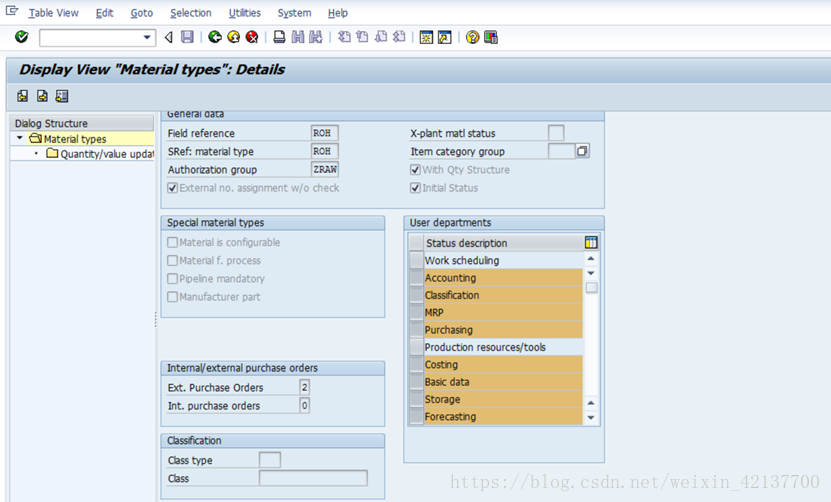This screenshot has width=831, height=502.
Task: Click the SRef: material type field
Action: coord(324,151)
